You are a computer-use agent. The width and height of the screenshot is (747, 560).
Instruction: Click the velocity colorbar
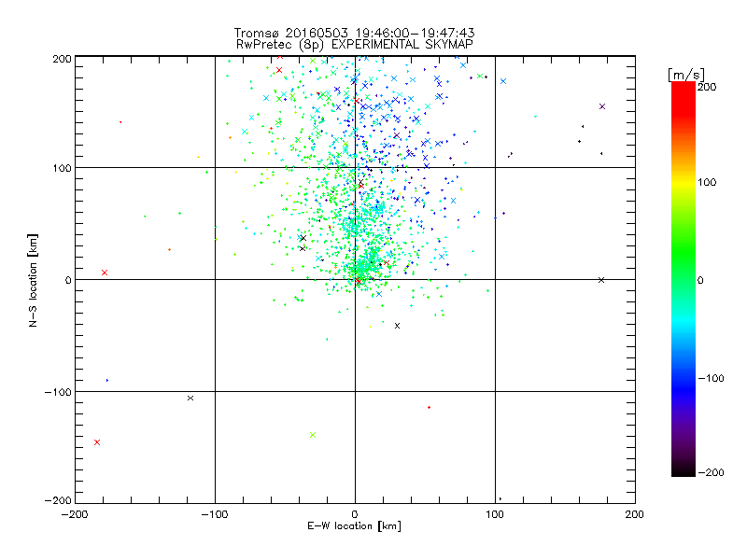pos(684,279)
